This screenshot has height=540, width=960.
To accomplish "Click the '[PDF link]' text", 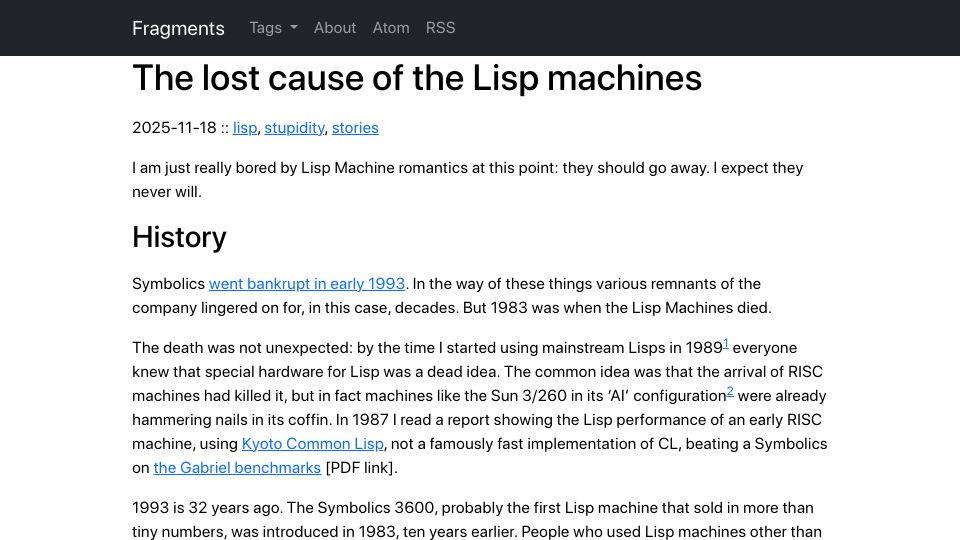I will pyautogui.click(x=361, y=468).
